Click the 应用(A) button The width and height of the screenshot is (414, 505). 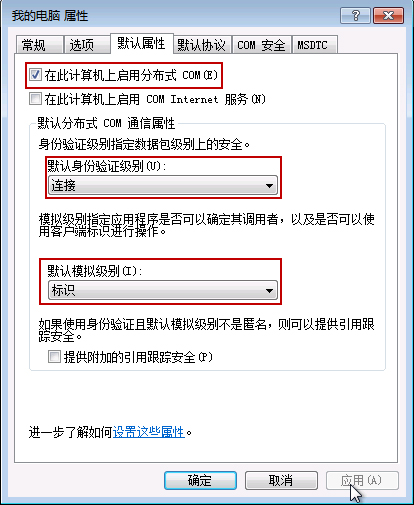[362, 480]
